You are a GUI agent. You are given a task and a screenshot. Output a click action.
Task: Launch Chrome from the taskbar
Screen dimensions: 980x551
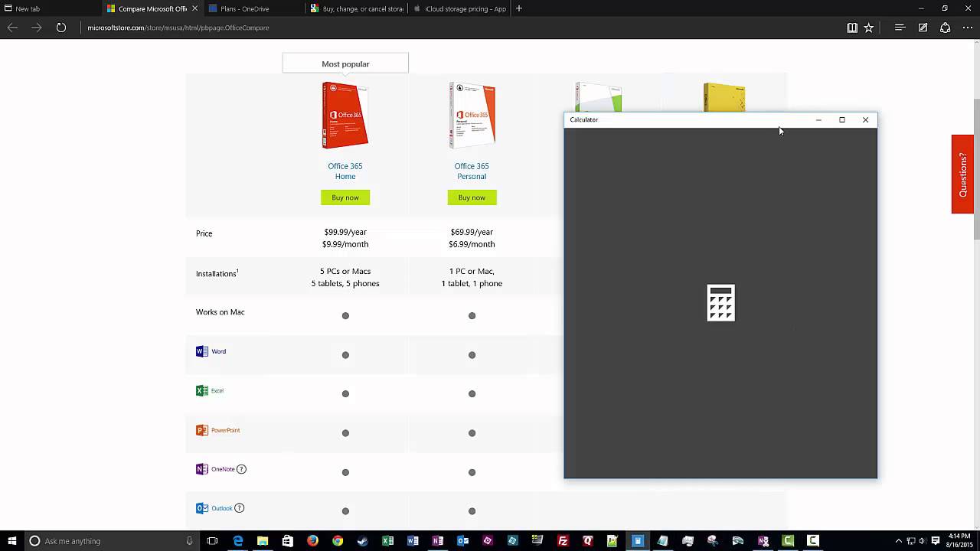(338, 541)
